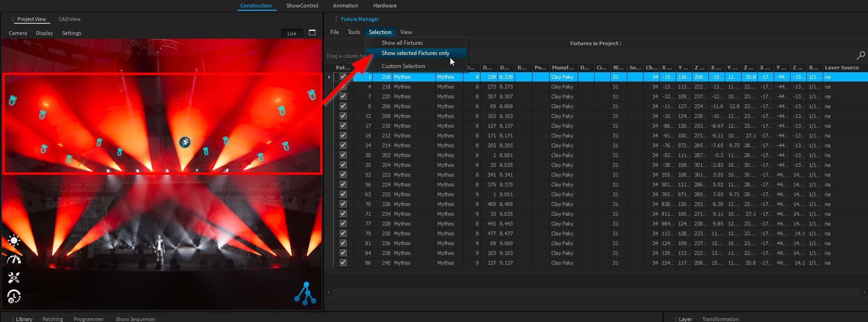Click the cell showing 9.001

pyautogui.click(x=506, y=194)
